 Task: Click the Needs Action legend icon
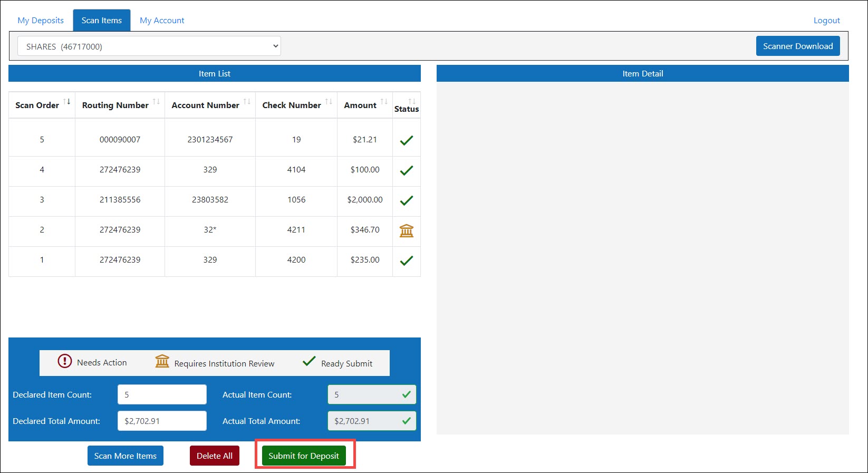(64, 361)
